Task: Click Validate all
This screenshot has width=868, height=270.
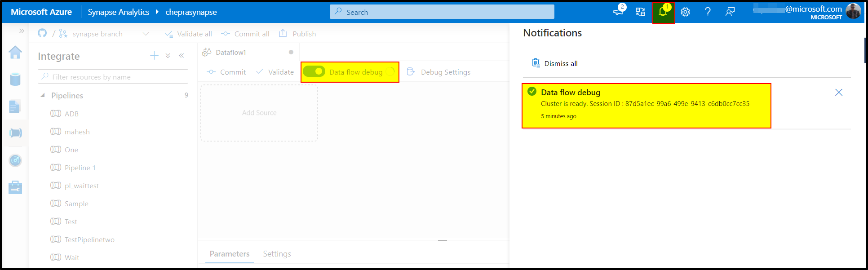Action: pyautogui.click(x=188, y=34)
